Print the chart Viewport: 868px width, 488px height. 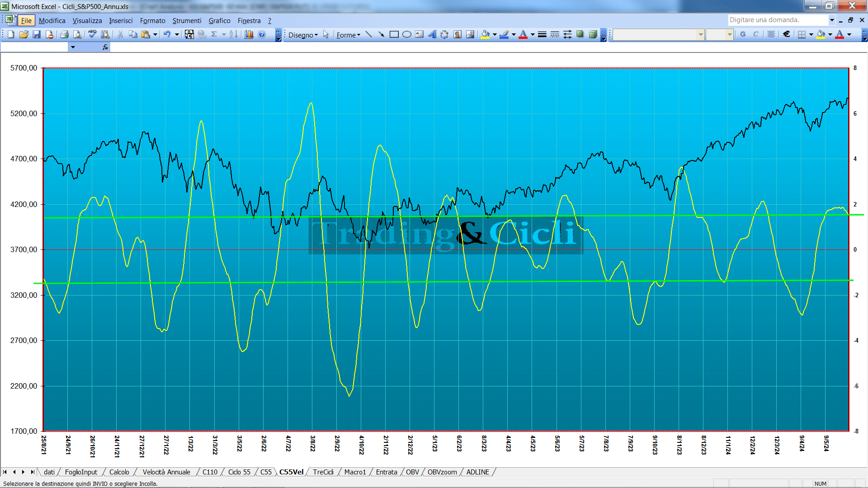pyautogui.click(x=64, y=34)
